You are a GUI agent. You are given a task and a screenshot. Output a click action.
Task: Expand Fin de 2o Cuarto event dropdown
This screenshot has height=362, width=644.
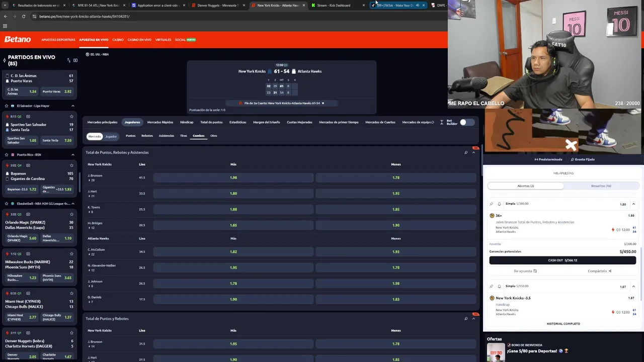pyautogui.click(x=323, y=103)
